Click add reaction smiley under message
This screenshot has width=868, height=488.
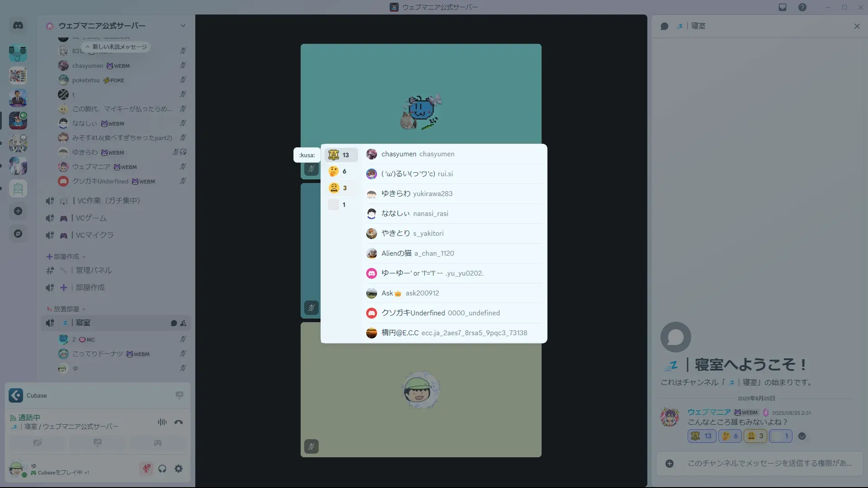coord(802,436)
